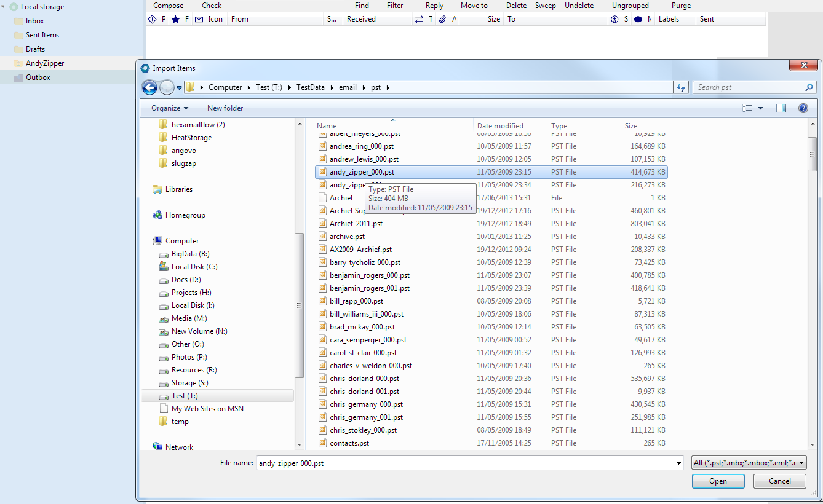Image resolution: width=823 pixels, height=504 pixels.
Task: Open the Inbox folder in Local storage
Action: pyautogui.click(x=34, y=21)
